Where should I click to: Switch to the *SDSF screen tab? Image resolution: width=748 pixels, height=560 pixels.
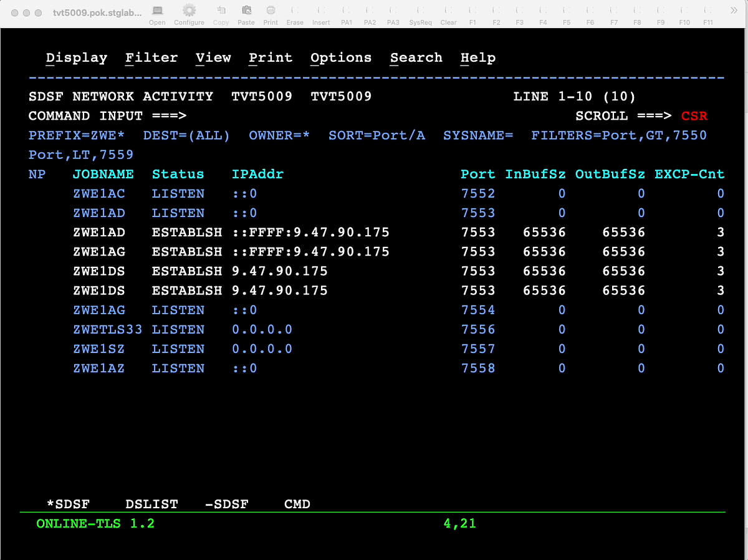(x=68, y=504)
